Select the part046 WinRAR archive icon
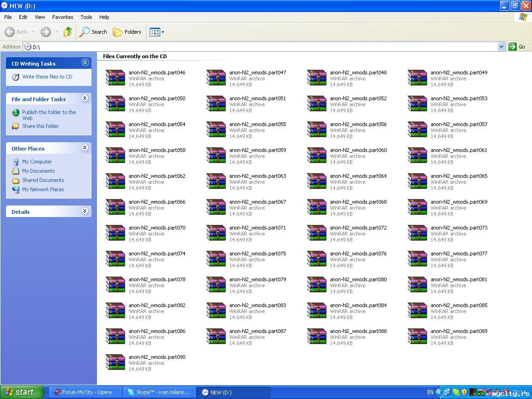 [115, 78]
